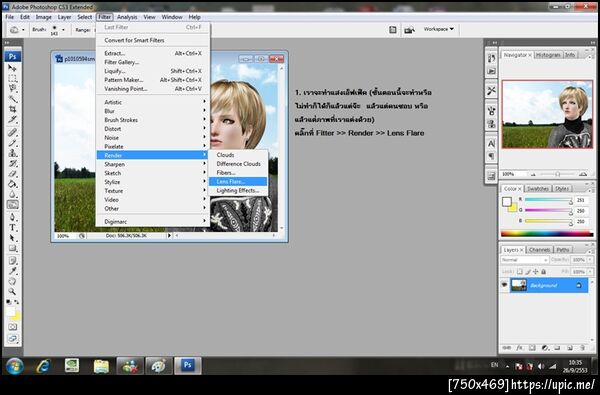
Task: Select the Pen tool
Action: (12, 217)
